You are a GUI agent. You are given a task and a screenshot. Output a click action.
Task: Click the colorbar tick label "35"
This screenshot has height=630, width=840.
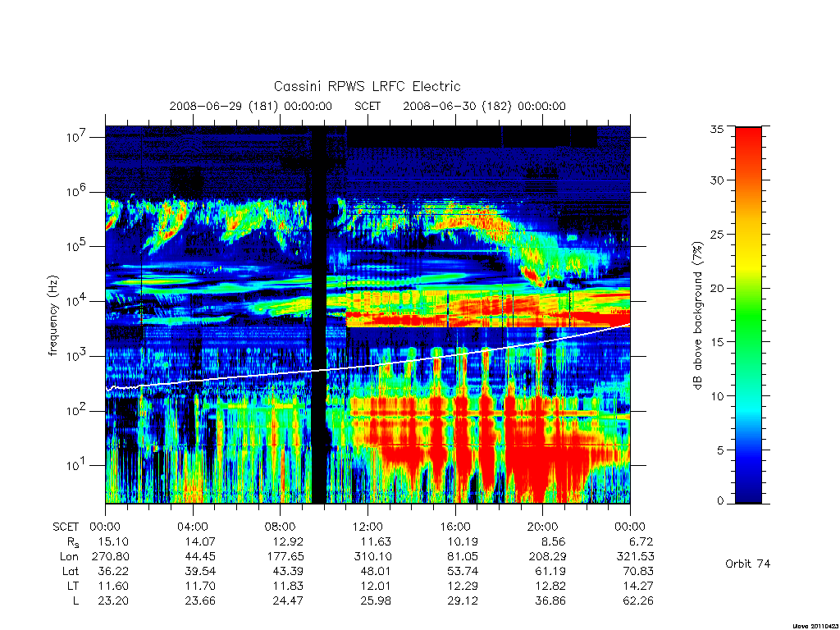point(717,129)
